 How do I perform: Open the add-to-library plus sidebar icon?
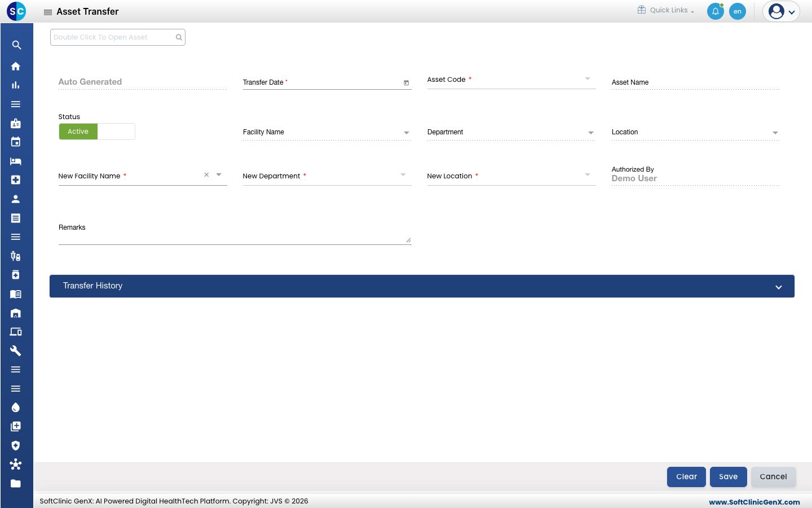coord(16,426)
